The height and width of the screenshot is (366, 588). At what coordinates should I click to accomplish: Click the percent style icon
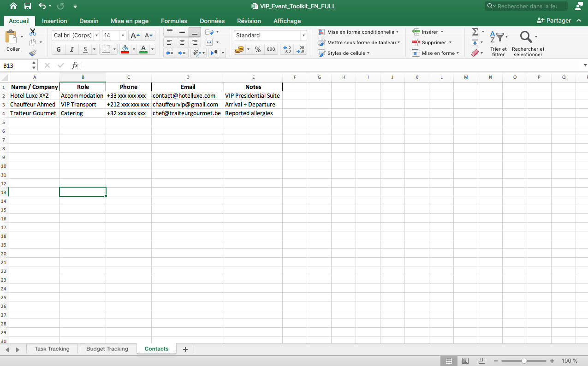click(x=258, y=49)
